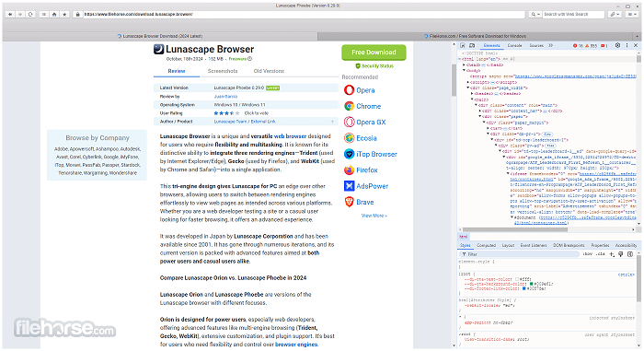Click the Opera GX icon in Recommended
The width and height of the screenshot is (644, 351).
[349, 123]
